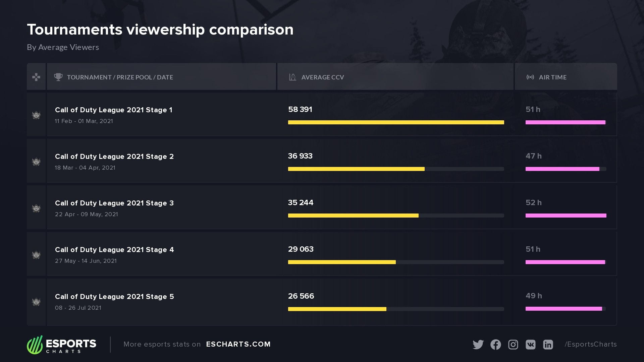Click the trophy icon in header
644x362 pixels.
coord(58,77)
